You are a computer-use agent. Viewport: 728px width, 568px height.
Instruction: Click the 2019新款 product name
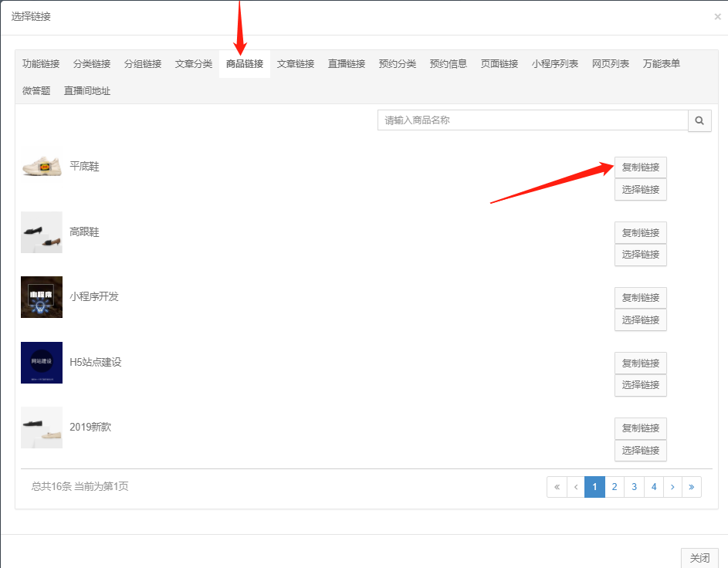[x=90, y=428]
